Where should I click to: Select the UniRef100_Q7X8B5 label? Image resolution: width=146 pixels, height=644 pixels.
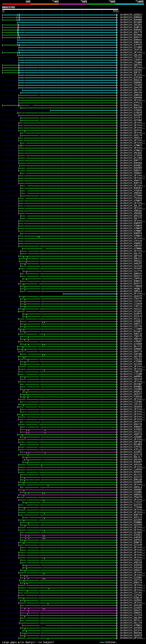(x=131, y=47)
